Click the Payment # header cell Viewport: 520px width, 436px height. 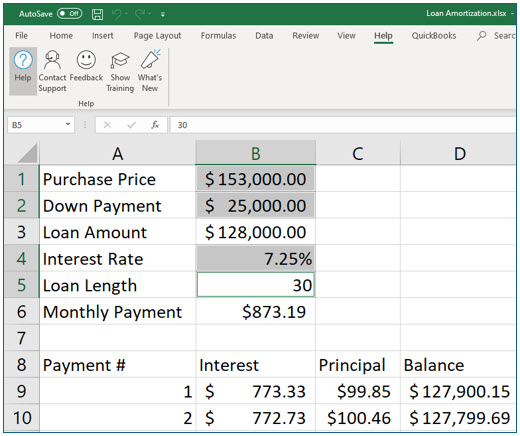[x=118, y=364]
